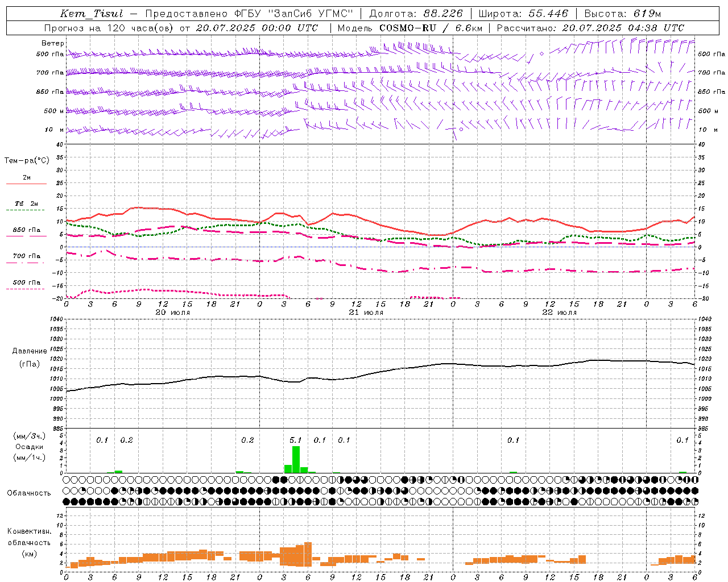The height and width of the screenshot is (582, 728).
Task: Click the "Долгота: 88.226" longitude field
Action: tap(416, 14)
